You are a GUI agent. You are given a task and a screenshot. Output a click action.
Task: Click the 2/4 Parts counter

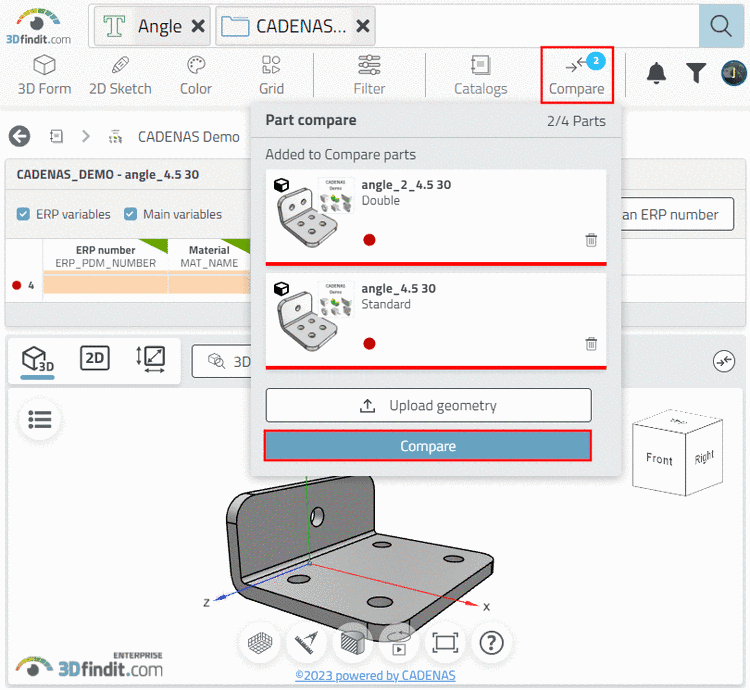(576, 121)
